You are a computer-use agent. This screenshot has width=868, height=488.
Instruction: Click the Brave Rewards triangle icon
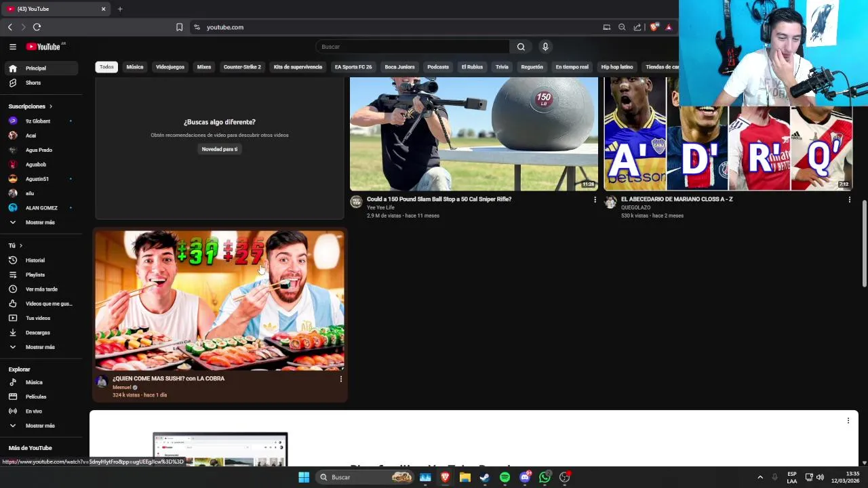pyautogui.click(x=669, y=27)
